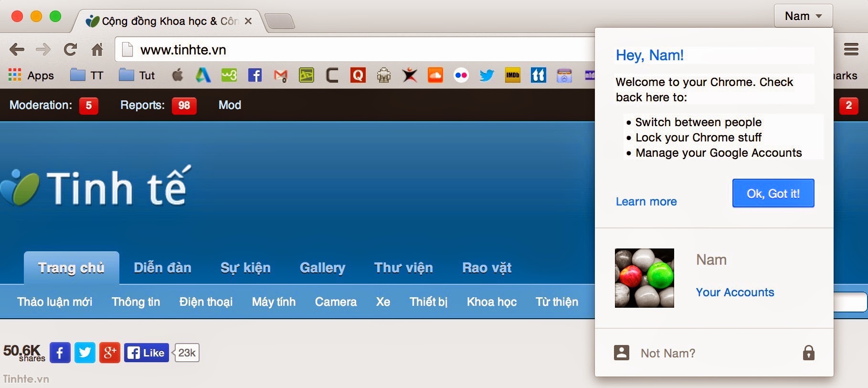Open the blue tt logo bookmark
Screen dimensions: 868x388
point(539,75)
